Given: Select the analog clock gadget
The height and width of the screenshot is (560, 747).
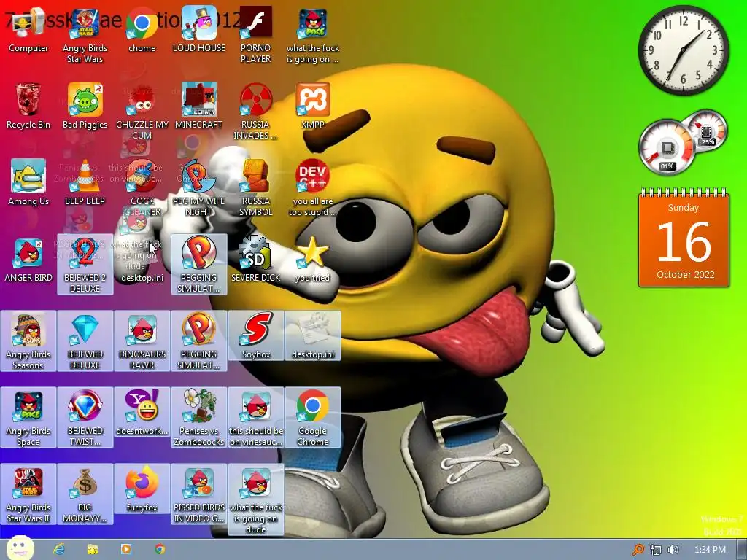Looking at the screenshot, I should tap(684, 50).
